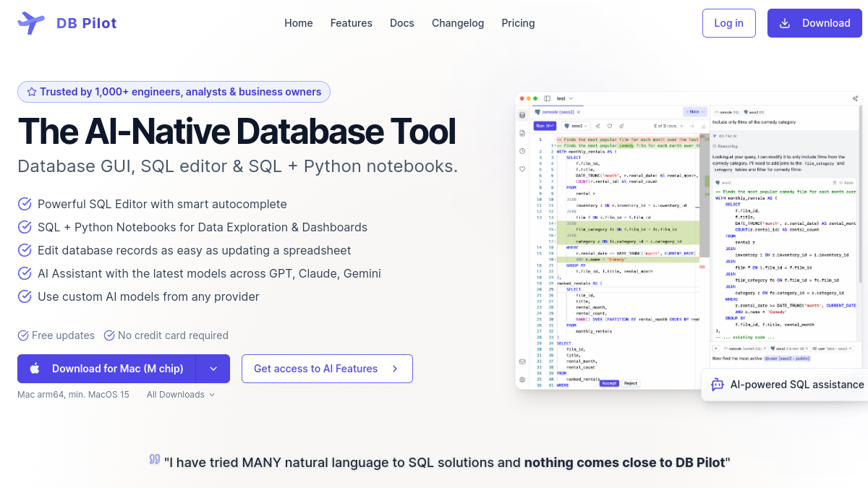
Task: Click the AI sparkle icon at preview top-right
Action: click(856, 98)
